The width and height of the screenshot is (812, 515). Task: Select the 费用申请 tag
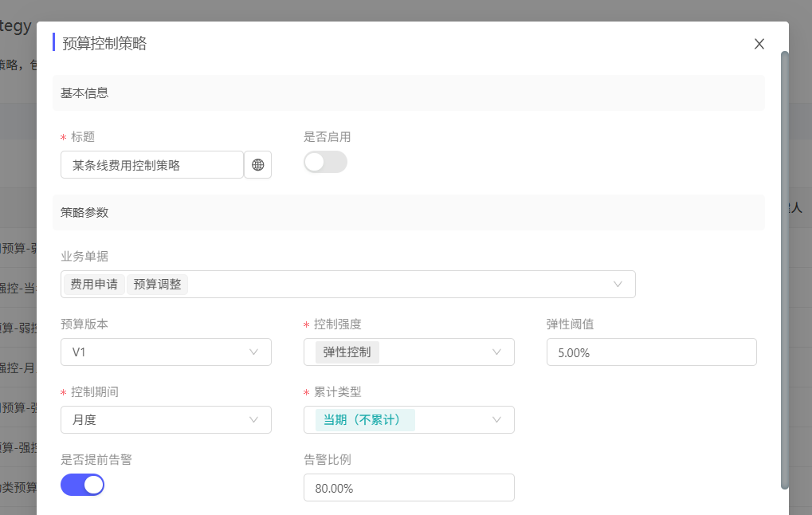point(94,285)
